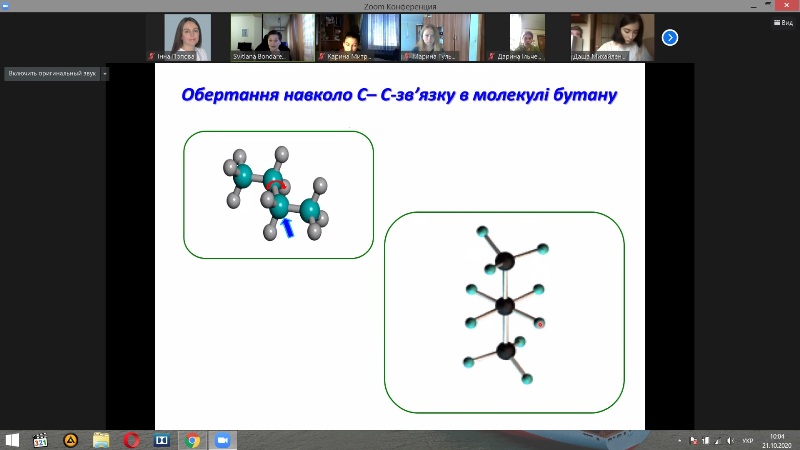Click the Zoom Конференция window title
The height and width of the screenshot is (450, 800).
point(400,7)
